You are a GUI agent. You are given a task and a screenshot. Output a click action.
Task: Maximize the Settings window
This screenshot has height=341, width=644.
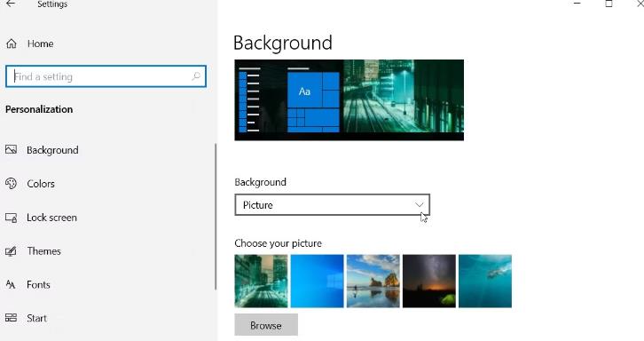click(609, 4)
